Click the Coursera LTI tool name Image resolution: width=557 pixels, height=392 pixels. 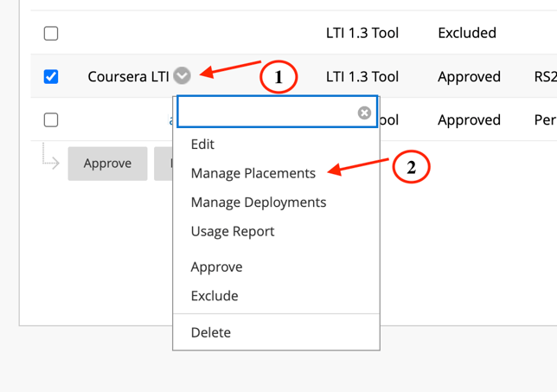tap(128, 76)
